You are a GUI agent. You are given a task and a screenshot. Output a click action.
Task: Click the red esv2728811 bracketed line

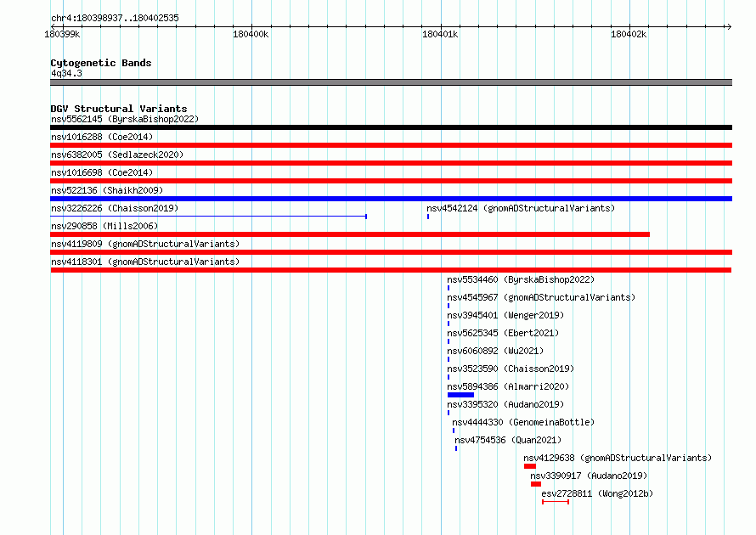click(556, 502)
